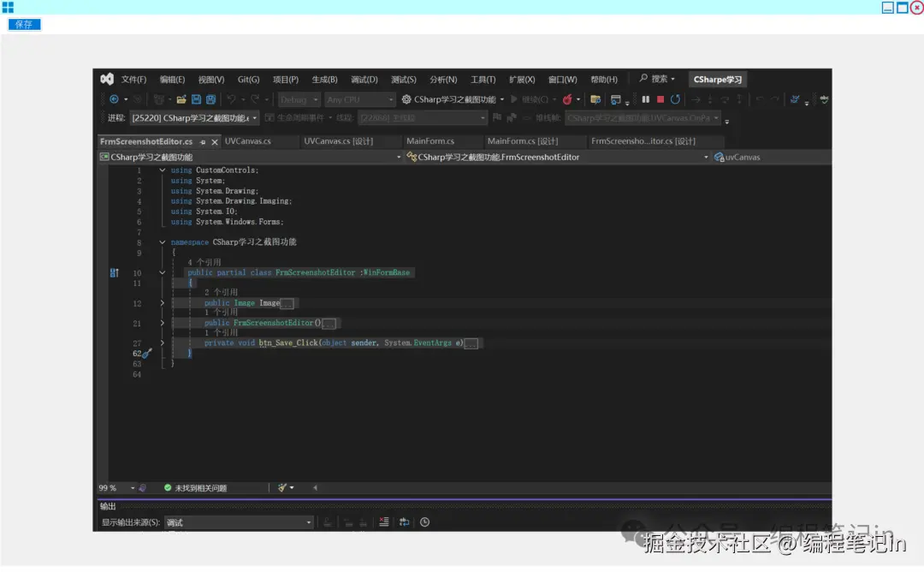
Task: Click the 4 个引用 code lens link
Action: point(204,262)
